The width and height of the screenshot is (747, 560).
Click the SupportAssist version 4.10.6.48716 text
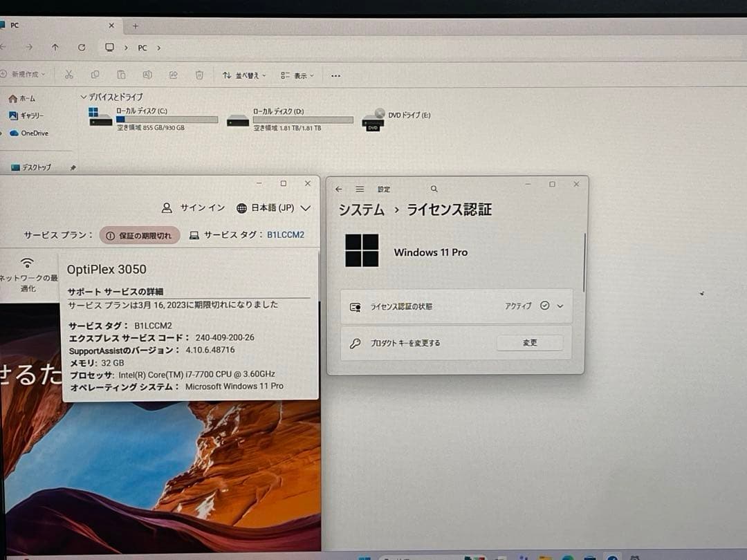tap(210, 350)
